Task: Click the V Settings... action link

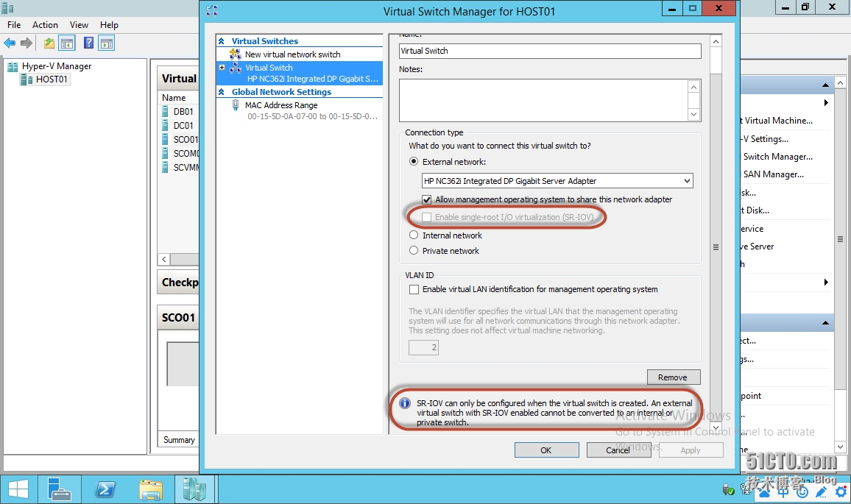Action: [766, 139]
